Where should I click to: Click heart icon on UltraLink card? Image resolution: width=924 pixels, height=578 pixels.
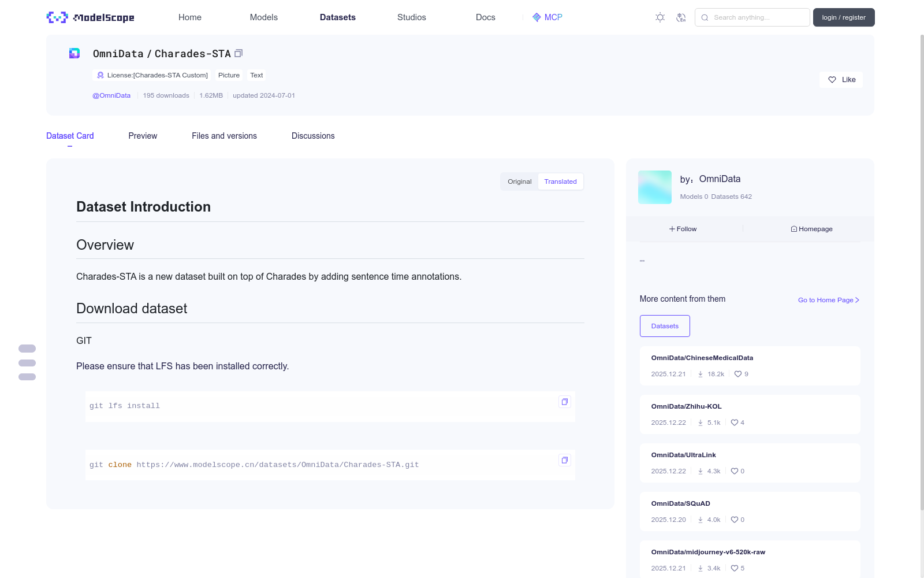tap(735, 471)
